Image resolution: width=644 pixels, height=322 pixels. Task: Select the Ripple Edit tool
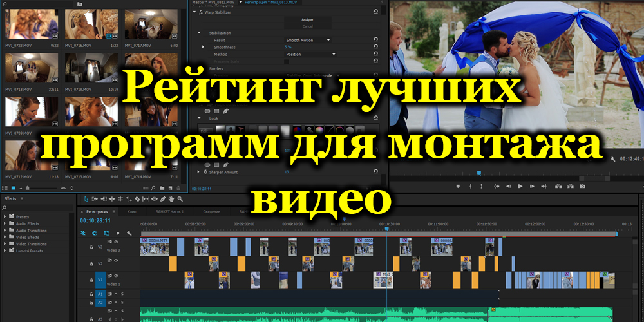pyautogui.click(x=111, y=199)
